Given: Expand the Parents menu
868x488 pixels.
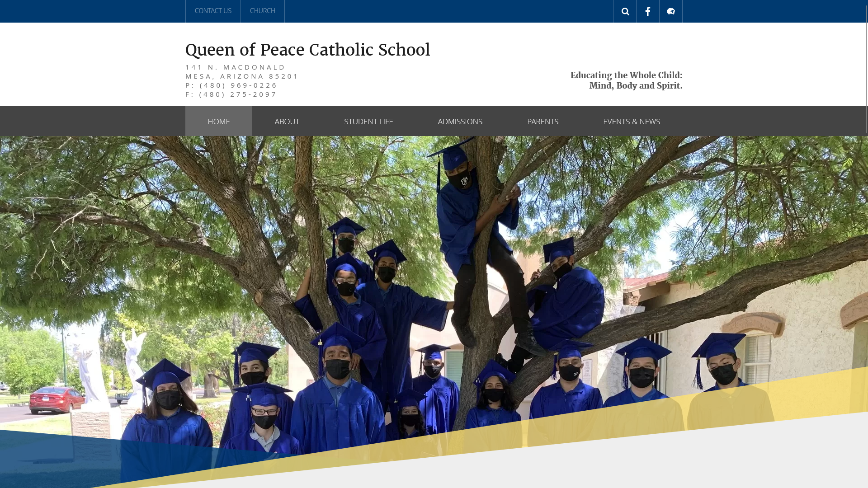Looking at the screenshot, I should [542, 121].
